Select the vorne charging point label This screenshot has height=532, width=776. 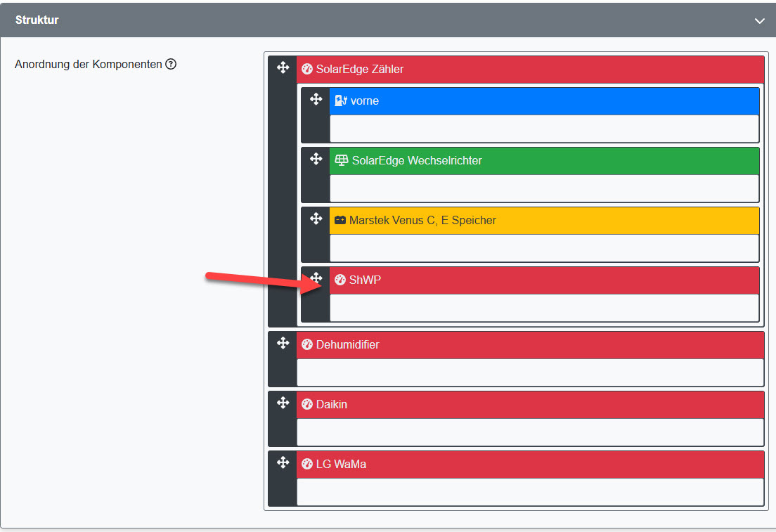coord(365,101)
